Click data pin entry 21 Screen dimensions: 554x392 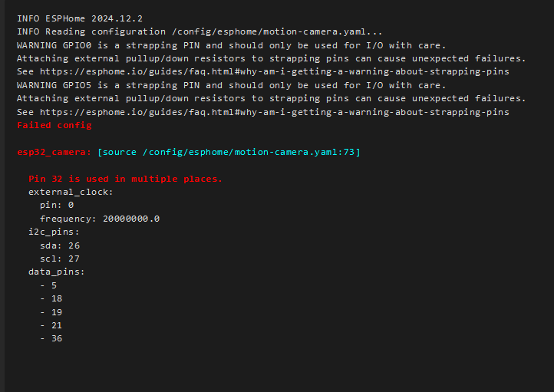[51, 325]
